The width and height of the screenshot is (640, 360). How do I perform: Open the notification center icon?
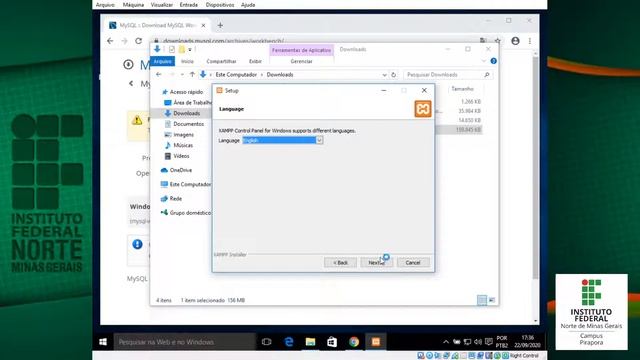tap(489, 342)
